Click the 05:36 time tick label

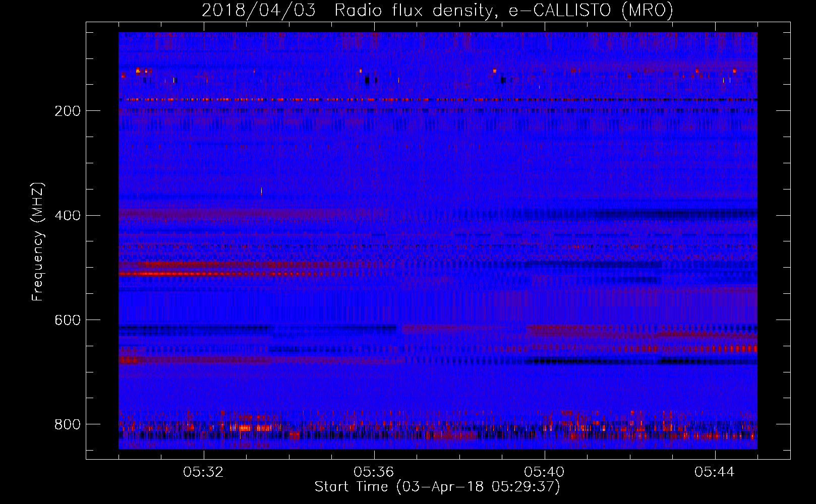pyautogui.click(x=374, y=472)
